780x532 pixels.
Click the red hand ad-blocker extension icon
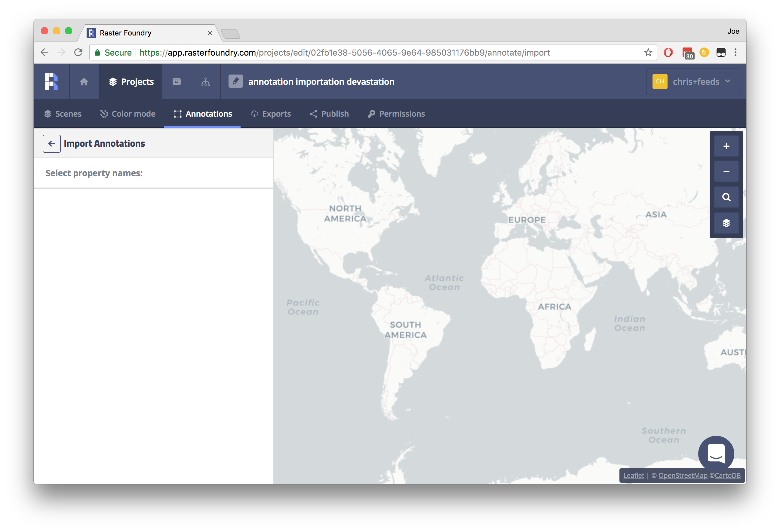[668, 52]
